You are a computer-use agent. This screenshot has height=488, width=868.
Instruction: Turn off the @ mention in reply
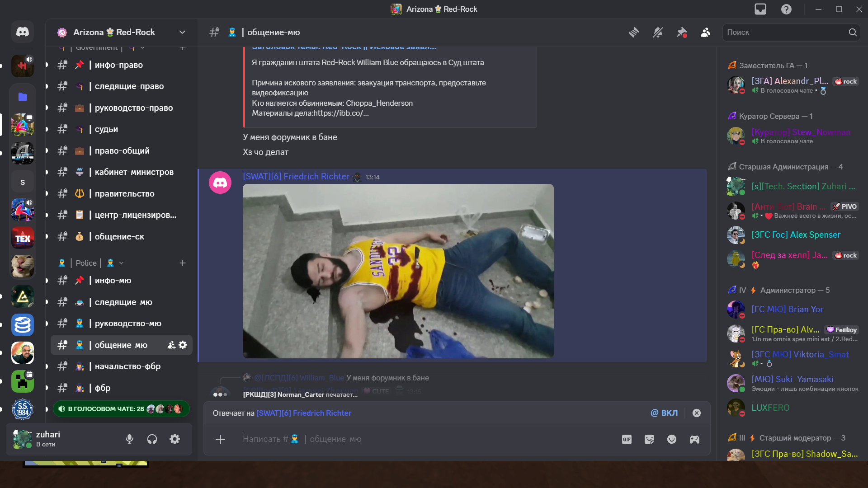[664, 413]
